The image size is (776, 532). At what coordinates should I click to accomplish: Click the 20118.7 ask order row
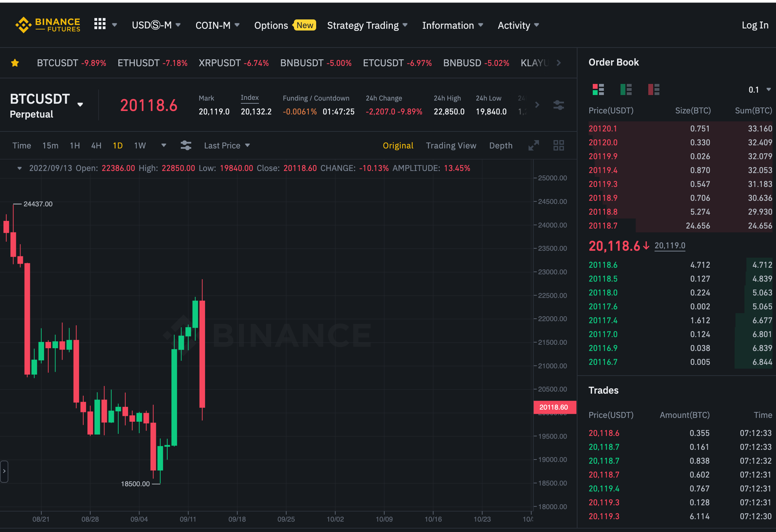click(680, 226)
